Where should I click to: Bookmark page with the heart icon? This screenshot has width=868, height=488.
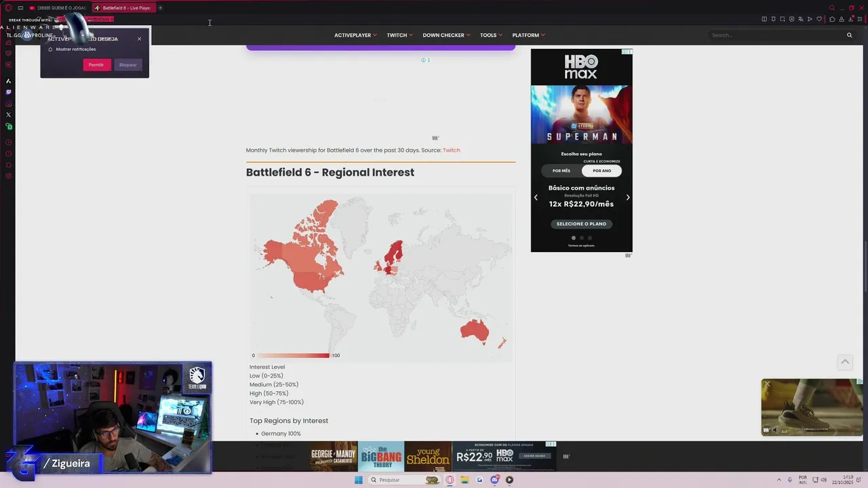click(819, 19)
